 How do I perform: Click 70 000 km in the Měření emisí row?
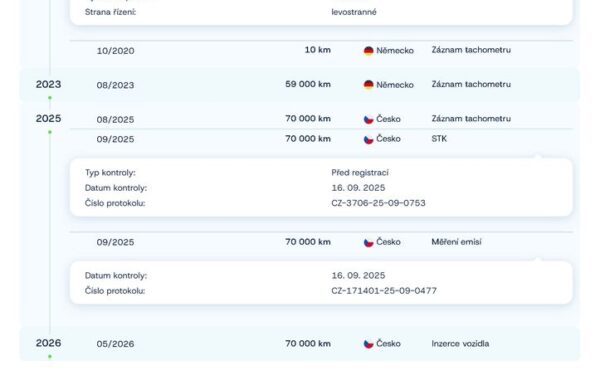pos(308,242)
